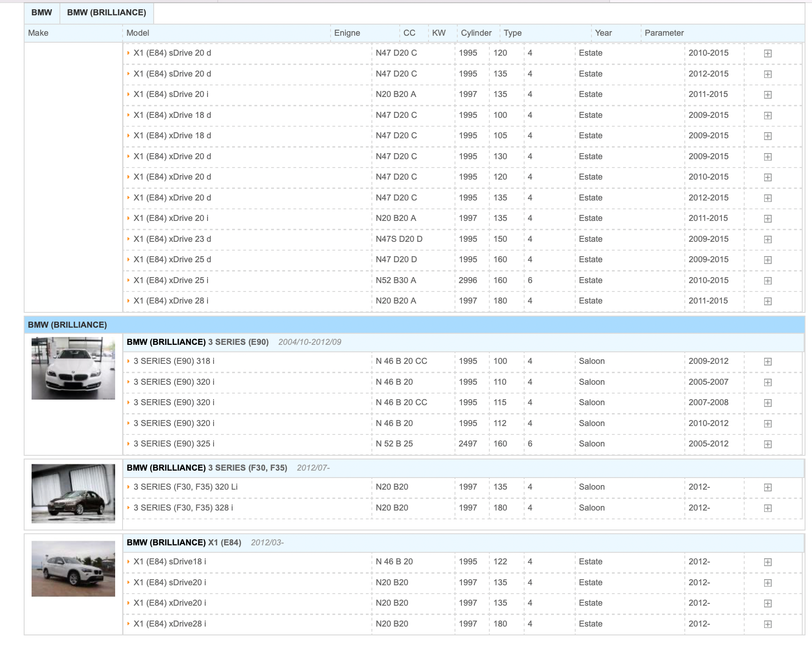Select the BMW (BRILLIANCE) tab
Viewport: 812px width, 647px height.
106,13
